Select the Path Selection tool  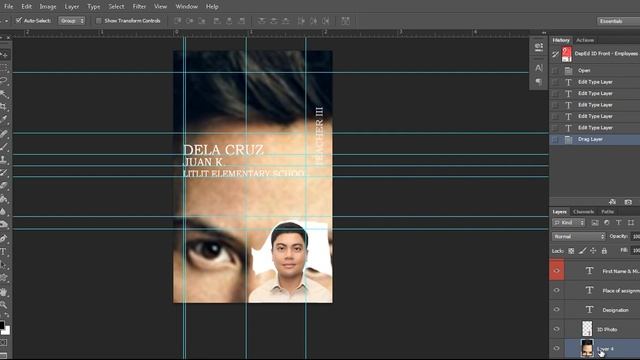[4, 265]
